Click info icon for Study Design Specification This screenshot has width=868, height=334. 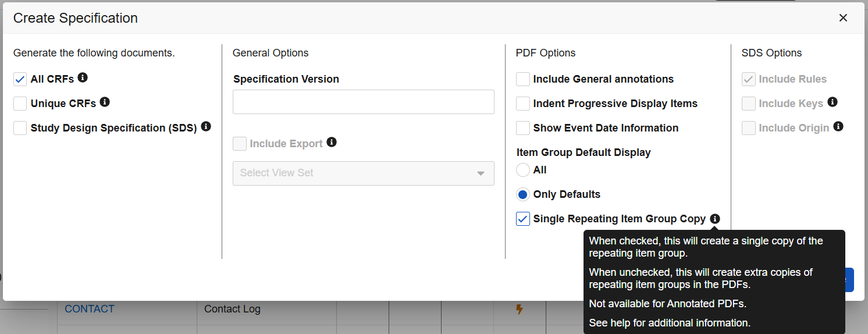tap(205, 126)
